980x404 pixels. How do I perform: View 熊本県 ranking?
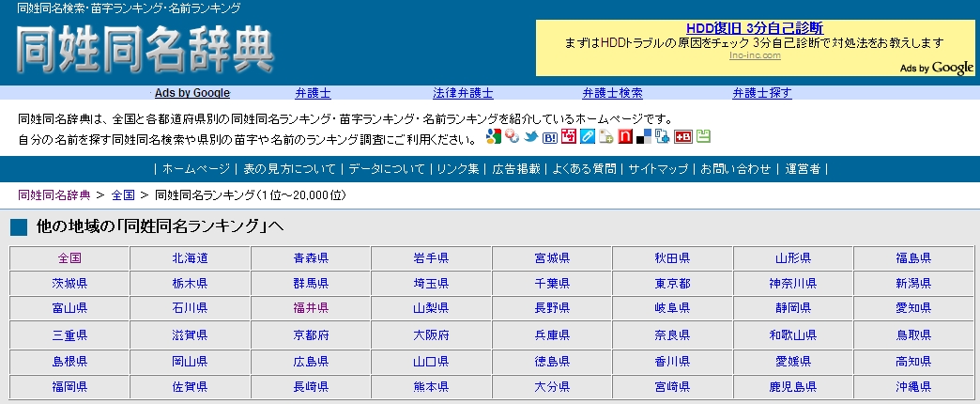click(431, 386)
